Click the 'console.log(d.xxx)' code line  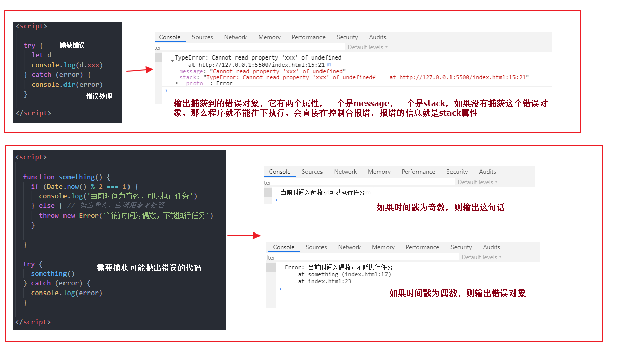(x=67, y=65)
